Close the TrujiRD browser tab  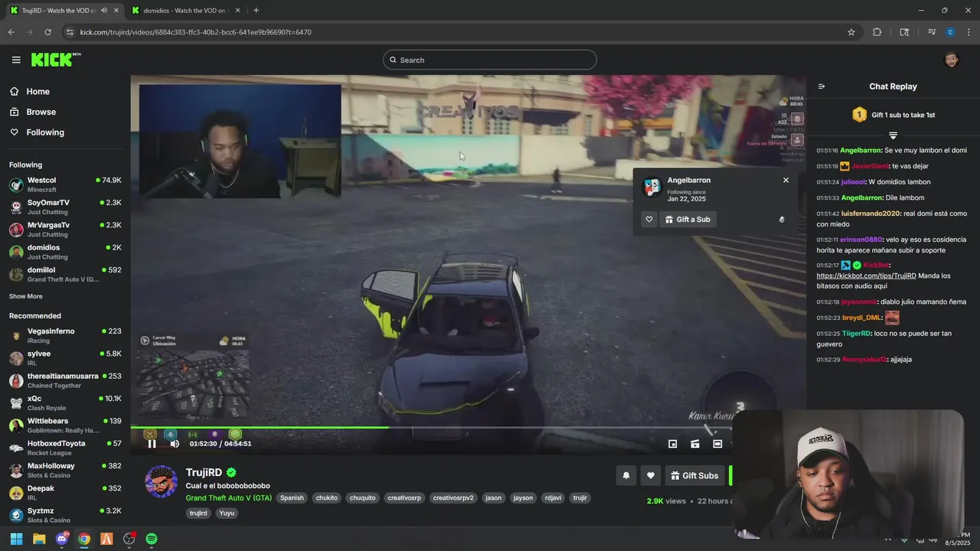pos(116,11)
